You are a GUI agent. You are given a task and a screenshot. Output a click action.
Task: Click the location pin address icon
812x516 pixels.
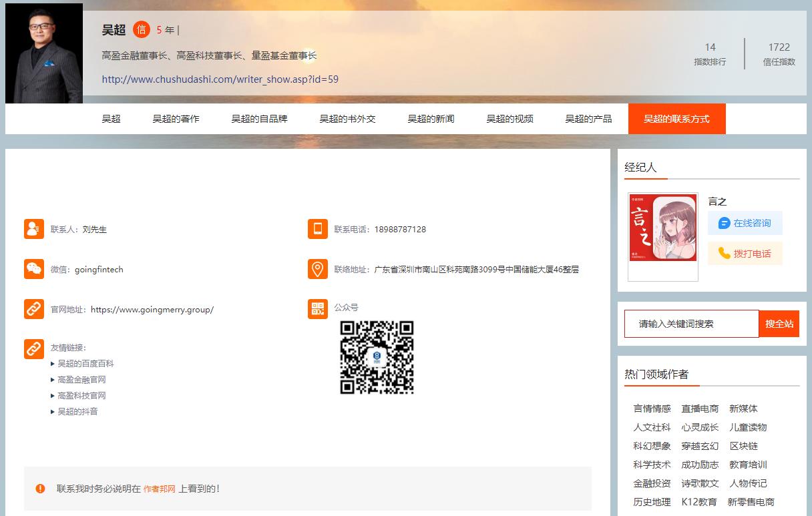pos(318,269)
